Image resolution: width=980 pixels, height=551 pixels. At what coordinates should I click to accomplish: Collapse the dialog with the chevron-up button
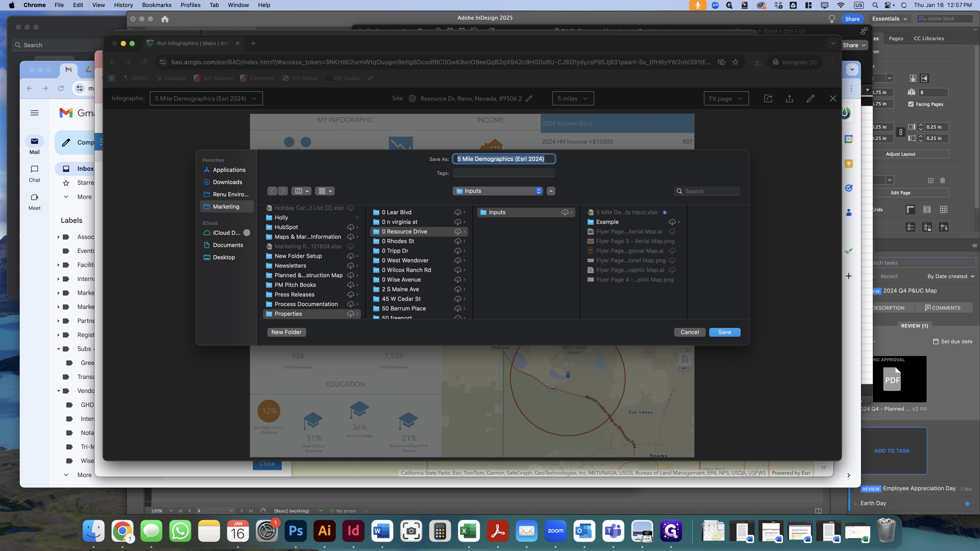coord(551,191)
